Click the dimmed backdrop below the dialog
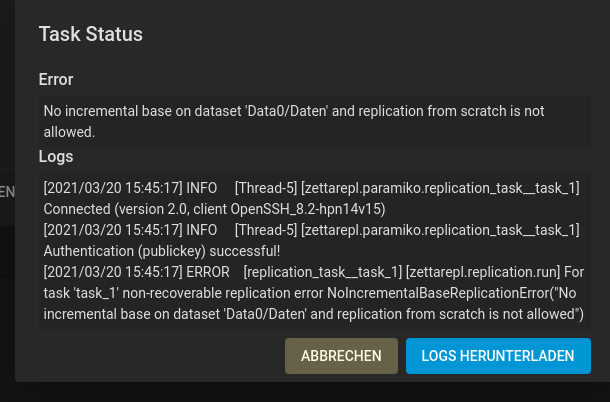Viewport: 610px width, 402px height. [305, 392]
